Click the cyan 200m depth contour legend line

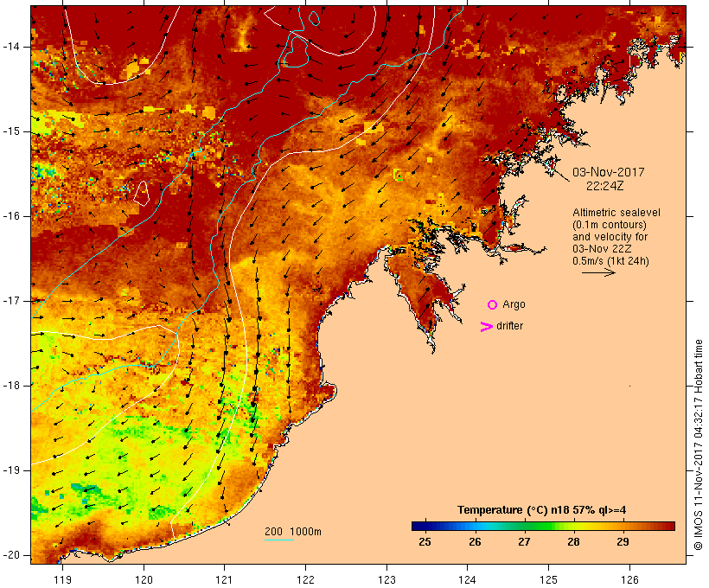pos(279,540)
